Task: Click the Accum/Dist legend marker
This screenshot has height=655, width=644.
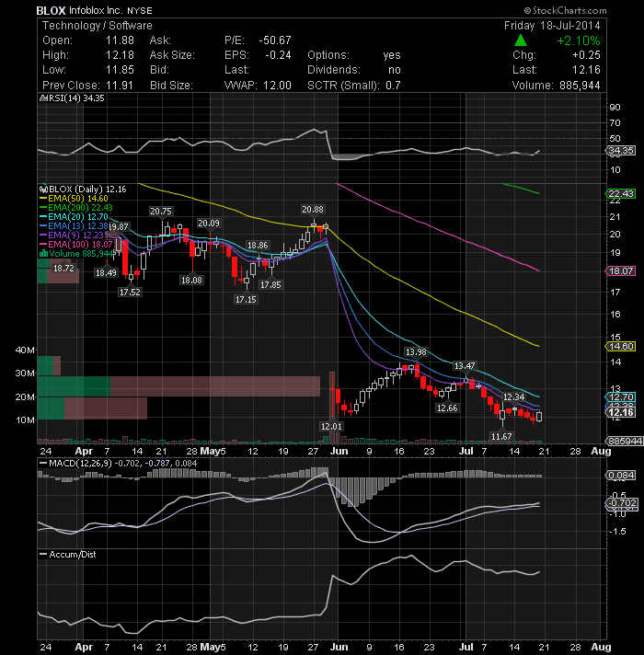Action: (x=43, y=555)
